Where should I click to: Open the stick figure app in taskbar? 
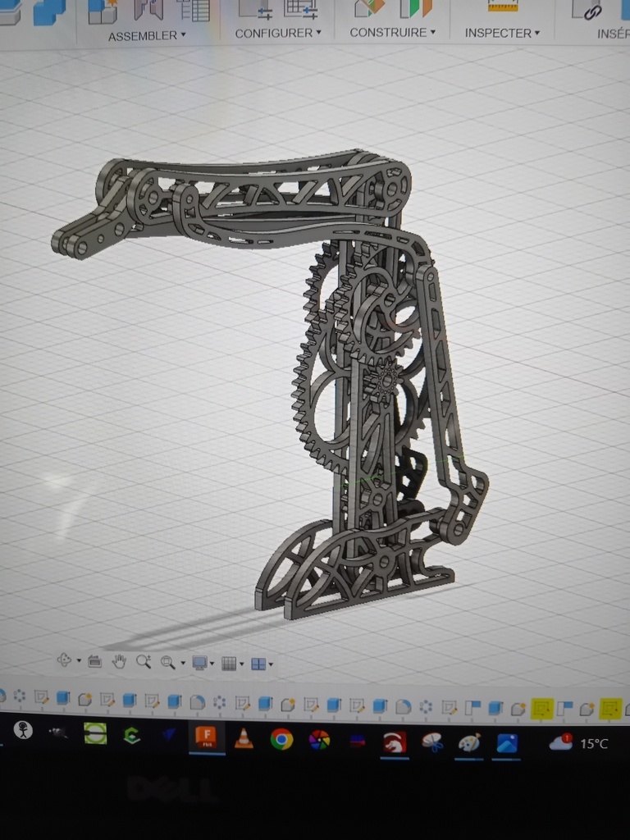[x=23, y=729]
